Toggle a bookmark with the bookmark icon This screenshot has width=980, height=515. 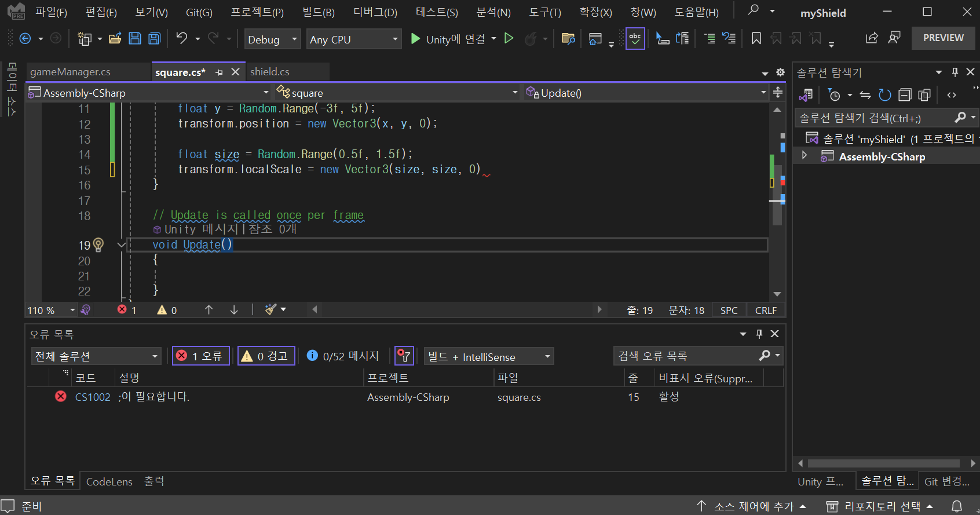click(x=756, y=39)
